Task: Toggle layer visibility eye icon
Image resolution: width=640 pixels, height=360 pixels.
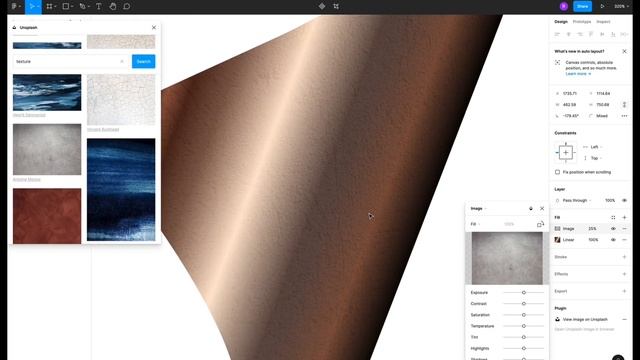Action: [x=624, y=200]
